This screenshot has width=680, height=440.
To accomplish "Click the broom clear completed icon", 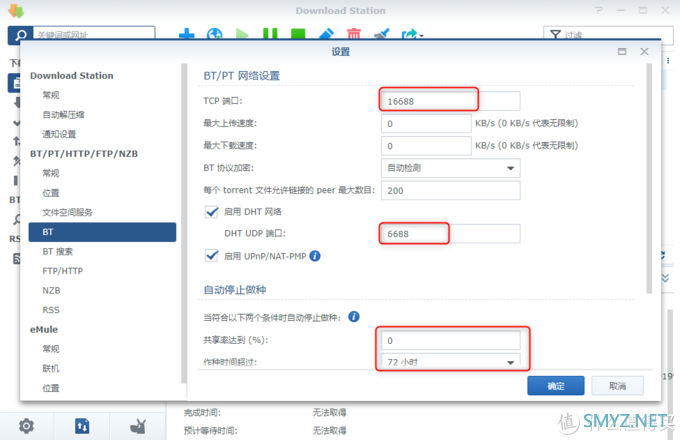I will tap(382, 34).
